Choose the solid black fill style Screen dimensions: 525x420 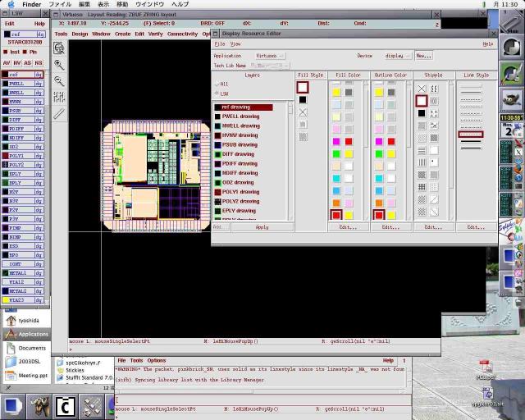click(303, 99)
